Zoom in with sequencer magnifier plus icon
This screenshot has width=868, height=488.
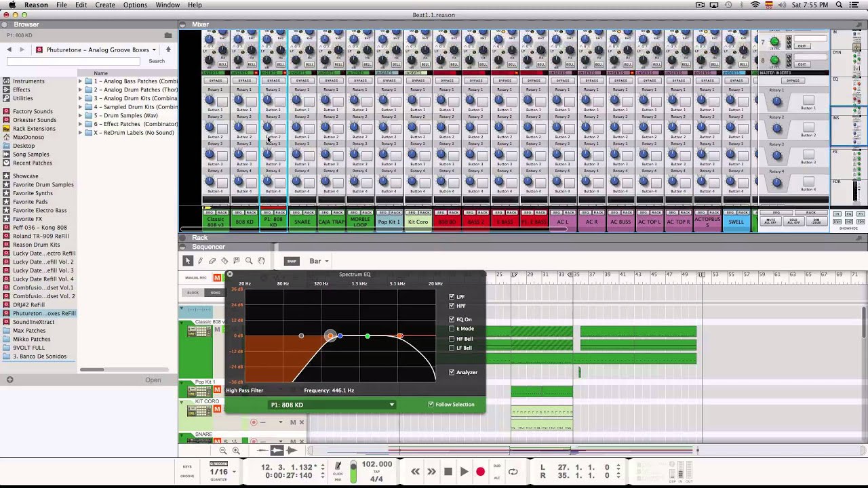point(236,451)
